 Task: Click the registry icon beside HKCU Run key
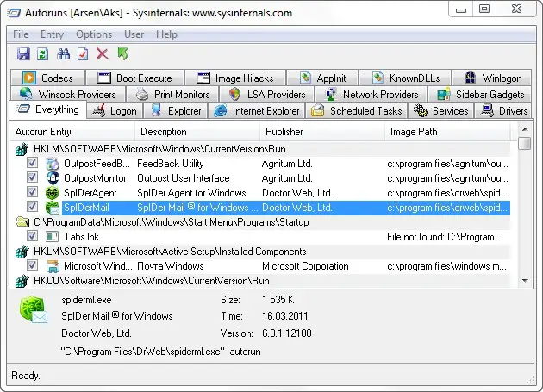coord(22,281)
